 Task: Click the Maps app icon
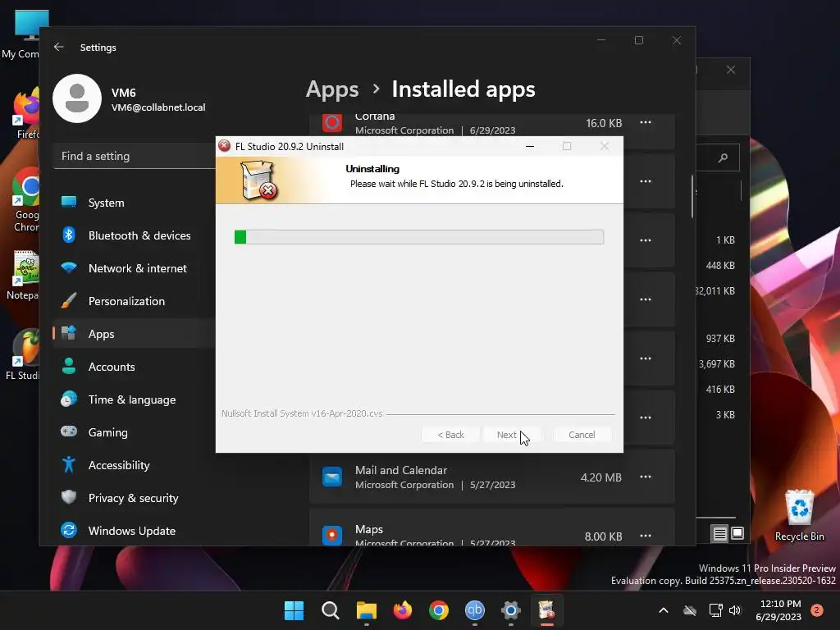[x=332, y=535]
